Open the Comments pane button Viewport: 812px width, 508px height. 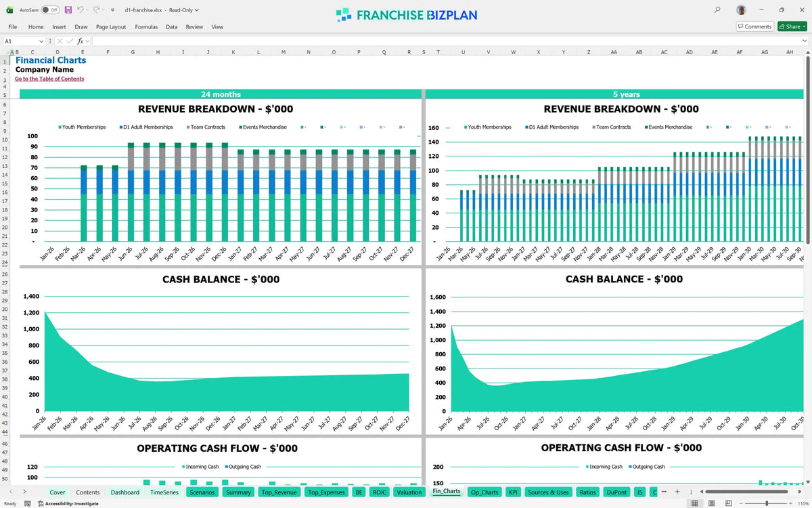point(754,26)
